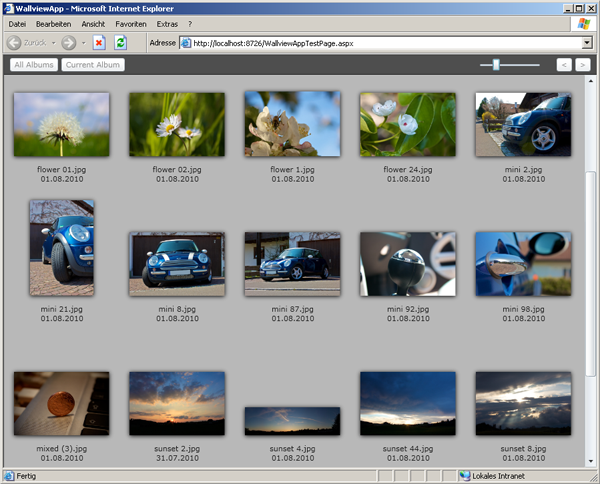The height and width of the screenshot is (484, 600).
Task: Open the Favoriten menu
Action: pyautogui.click(x=131, y=24)
